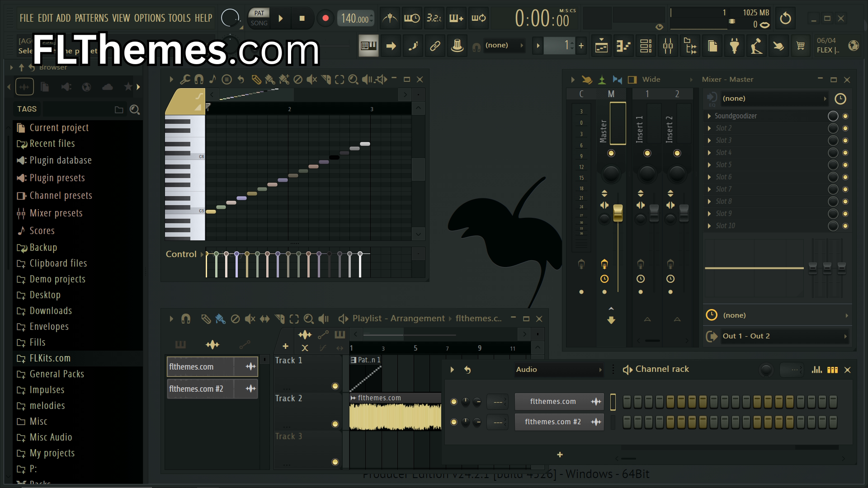The image size is (868, 488).
Task: Click the Master pan knob
Action: coord(611,174)
